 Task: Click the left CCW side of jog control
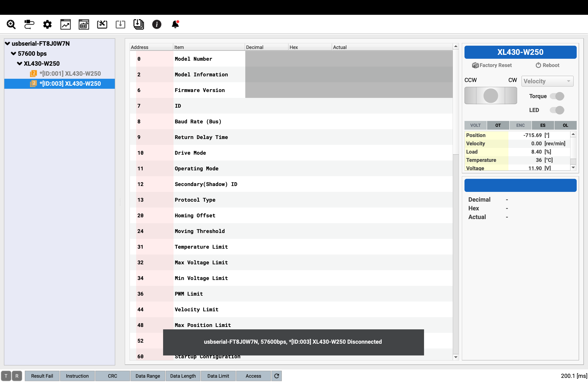(x=470, y=96)
